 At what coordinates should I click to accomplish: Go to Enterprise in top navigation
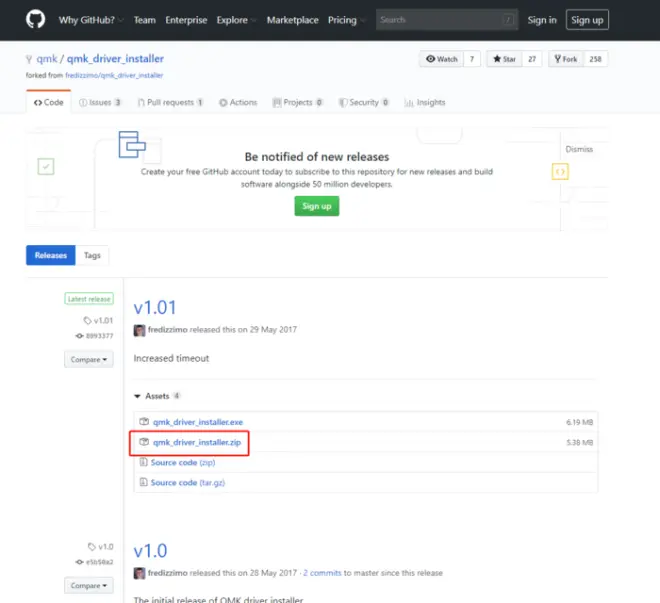click(x=186, y=20)
